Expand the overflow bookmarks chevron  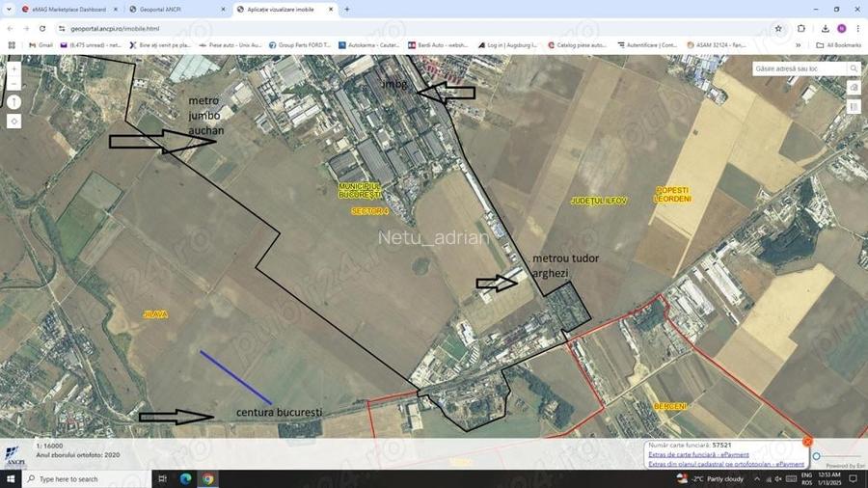coord(799,44)
